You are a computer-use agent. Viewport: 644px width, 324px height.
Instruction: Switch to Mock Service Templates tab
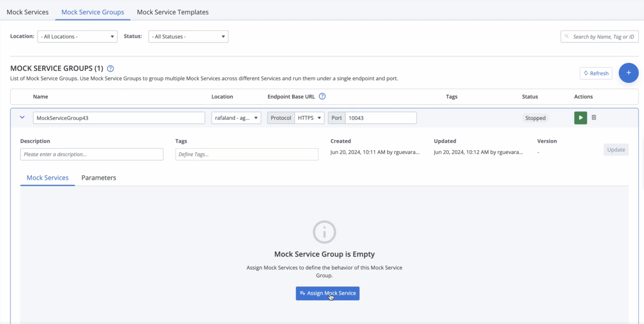pos(173,12)
